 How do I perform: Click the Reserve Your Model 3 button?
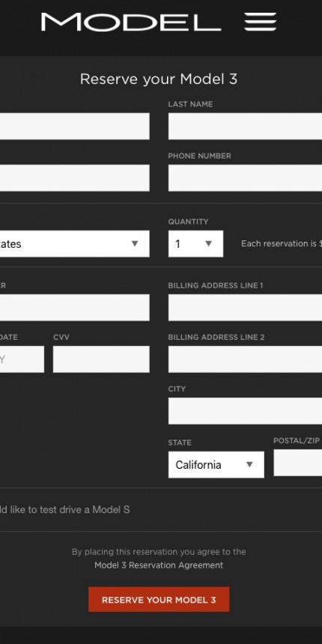click(159, 600)
